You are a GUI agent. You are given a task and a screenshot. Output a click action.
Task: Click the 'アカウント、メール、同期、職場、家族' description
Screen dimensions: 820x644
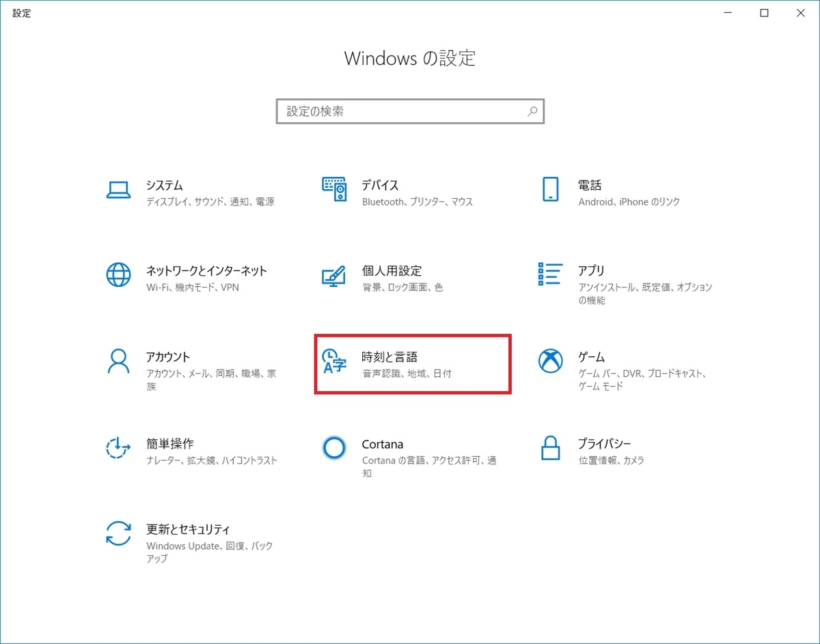tap(211, 380)
